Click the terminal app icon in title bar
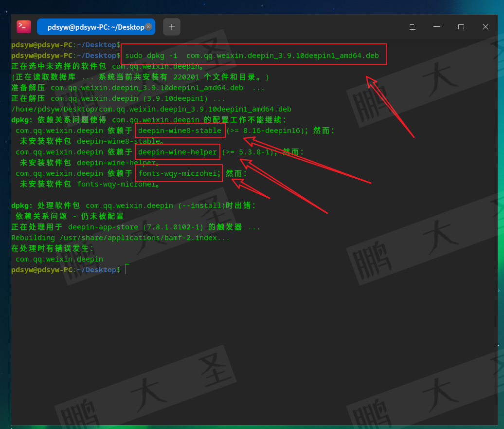 click(x=23, y=27)
